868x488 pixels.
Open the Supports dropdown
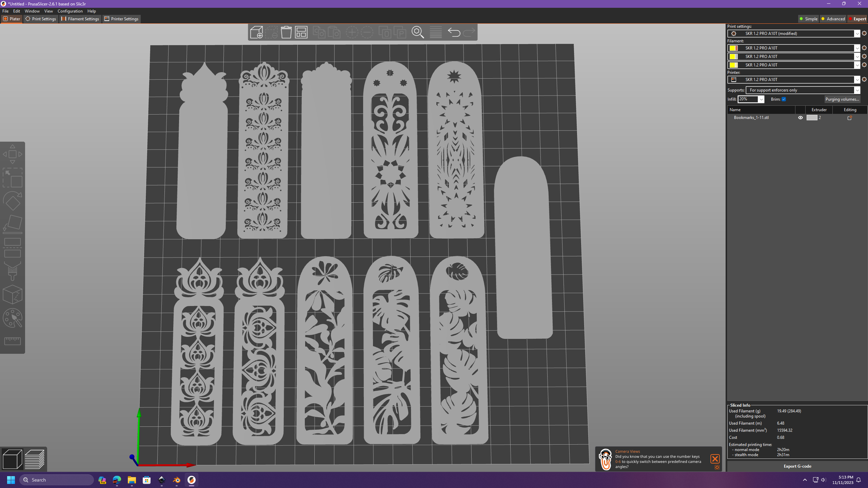(858, 90)
